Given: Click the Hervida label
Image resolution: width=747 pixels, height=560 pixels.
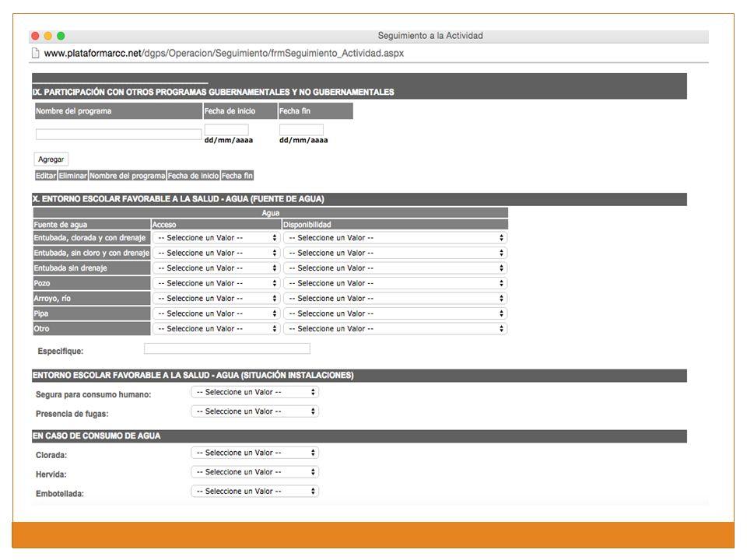Looking at the screenshot, I should (51, 474).
